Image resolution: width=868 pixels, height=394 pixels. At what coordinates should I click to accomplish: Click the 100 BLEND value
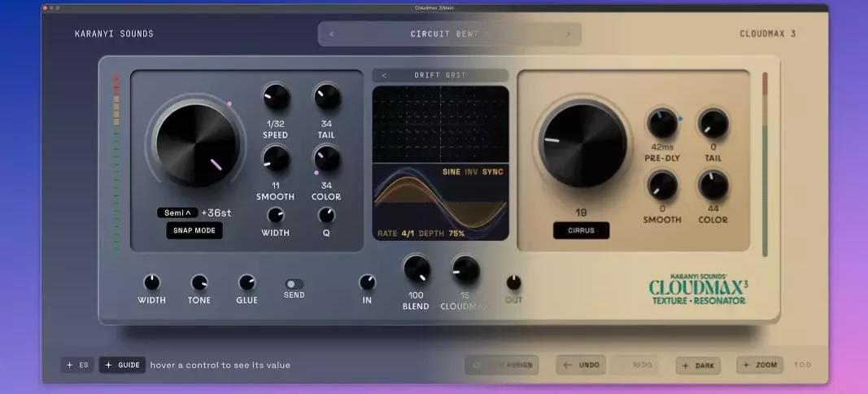pyautogui.click(x=417, y=295)
